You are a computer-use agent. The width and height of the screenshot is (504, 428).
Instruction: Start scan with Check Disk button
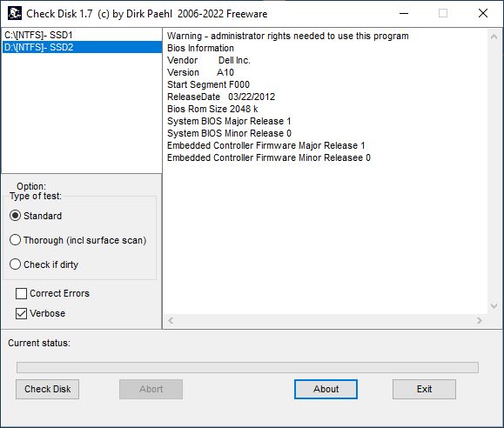[48, 389]
